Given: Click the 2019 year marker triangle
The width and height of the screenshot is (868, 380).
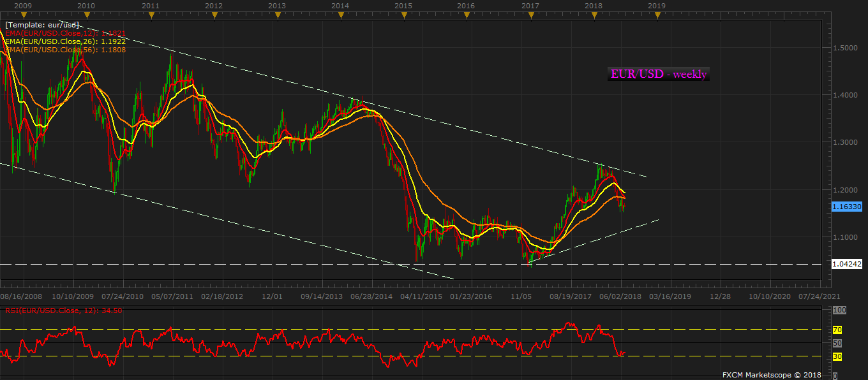Looking at the screenshot, I should point(657,15).
